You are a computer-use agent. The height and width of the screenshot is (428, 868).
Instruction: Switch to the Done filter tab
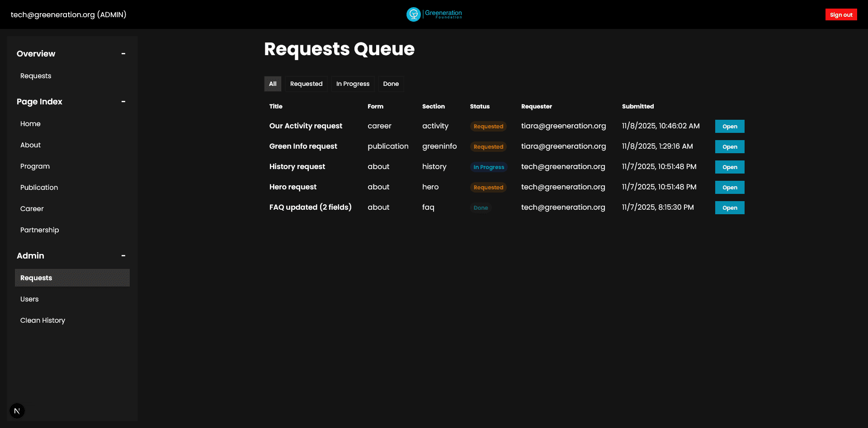391,84
